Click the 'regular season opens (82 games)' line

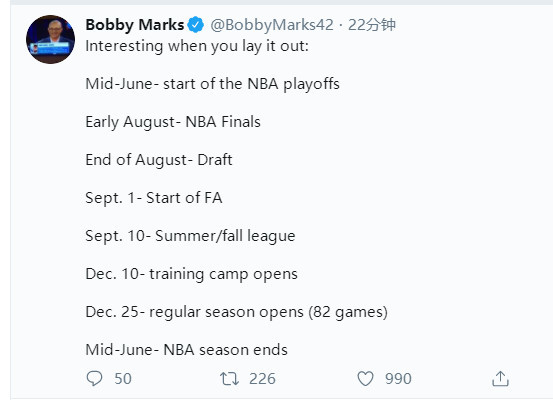[237, 312]
